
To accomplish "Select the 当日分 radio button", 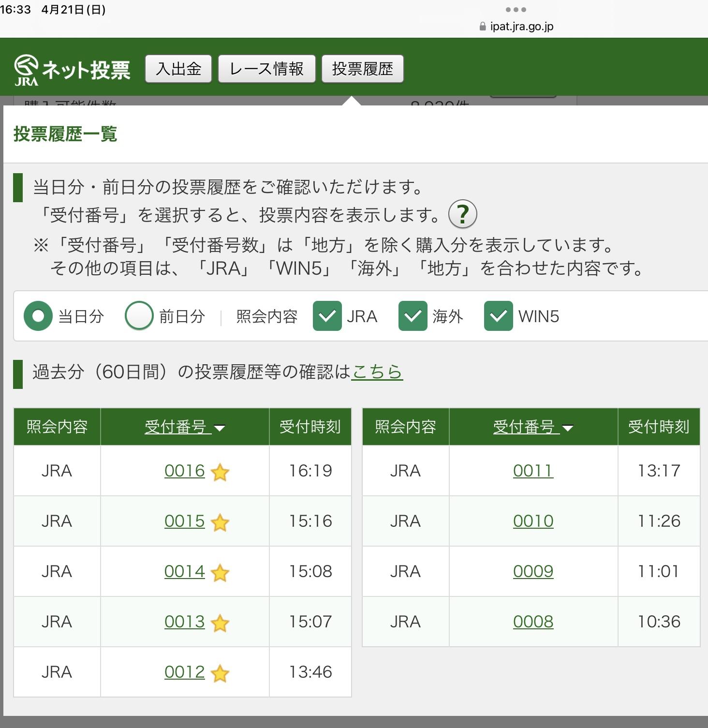I will click(x=38, y=316).
